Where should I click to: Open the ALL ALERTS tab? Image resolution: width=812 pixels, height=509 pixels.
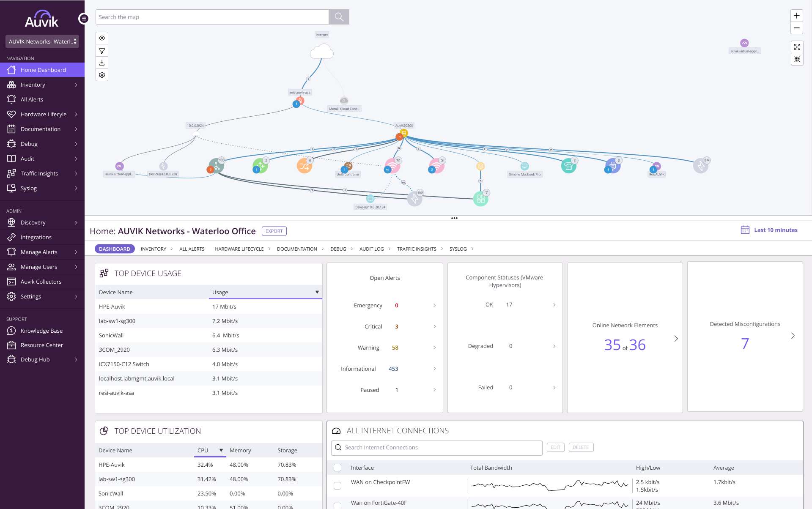click(x=192, y=249)
